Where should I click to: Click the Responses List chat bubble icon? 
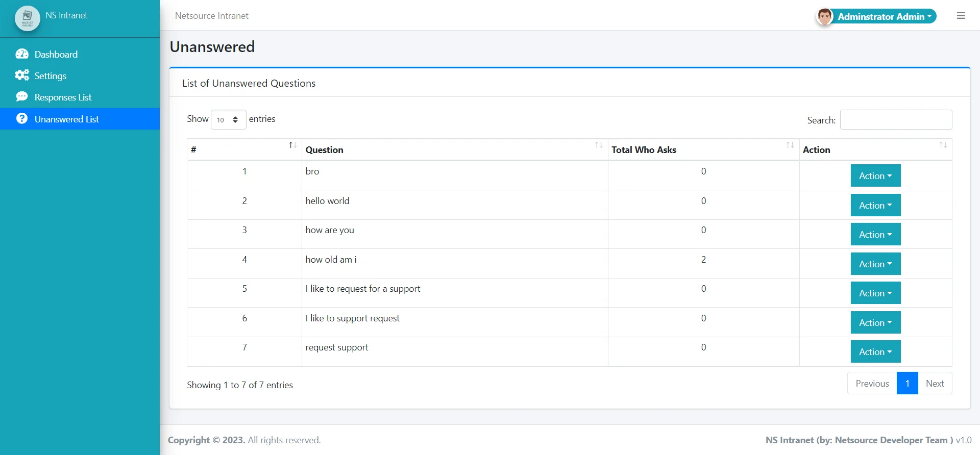coord(22,97)
